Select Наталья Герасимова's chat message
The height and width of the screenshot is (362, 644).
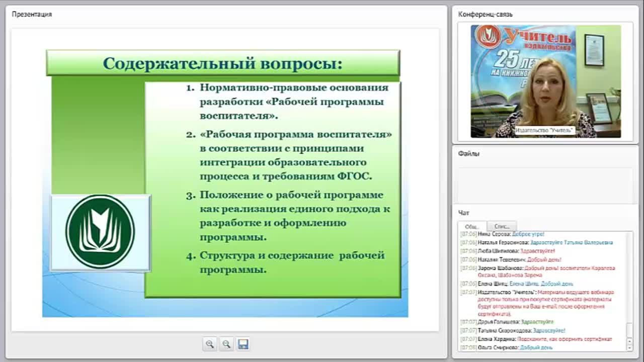point(537,242)
